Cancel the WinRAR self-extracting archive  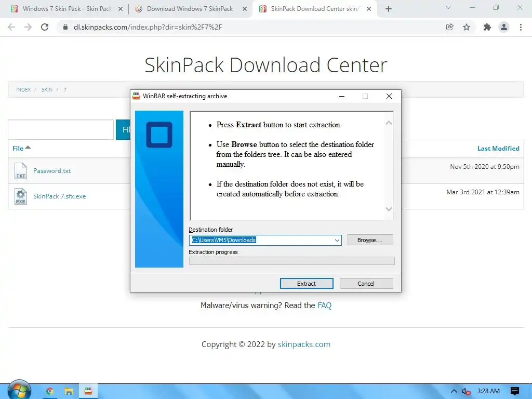366,283
